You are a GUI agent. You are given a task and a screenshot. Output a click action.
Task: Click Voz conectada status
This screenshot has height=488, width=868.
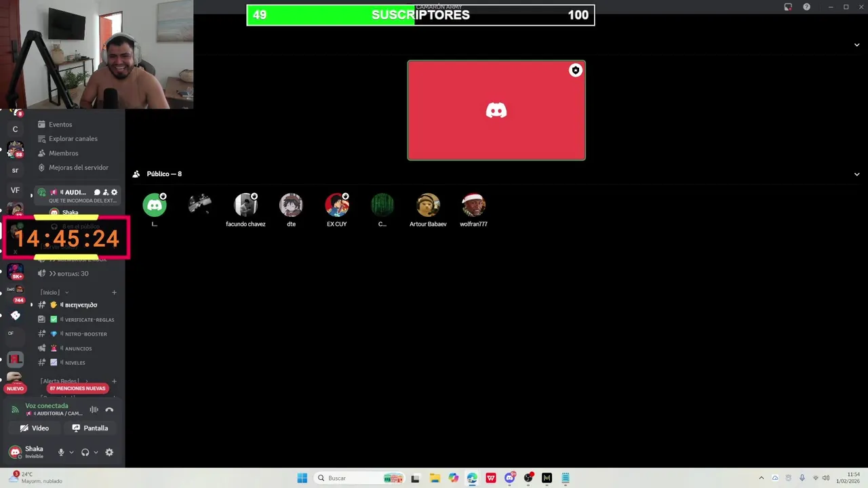47,406
